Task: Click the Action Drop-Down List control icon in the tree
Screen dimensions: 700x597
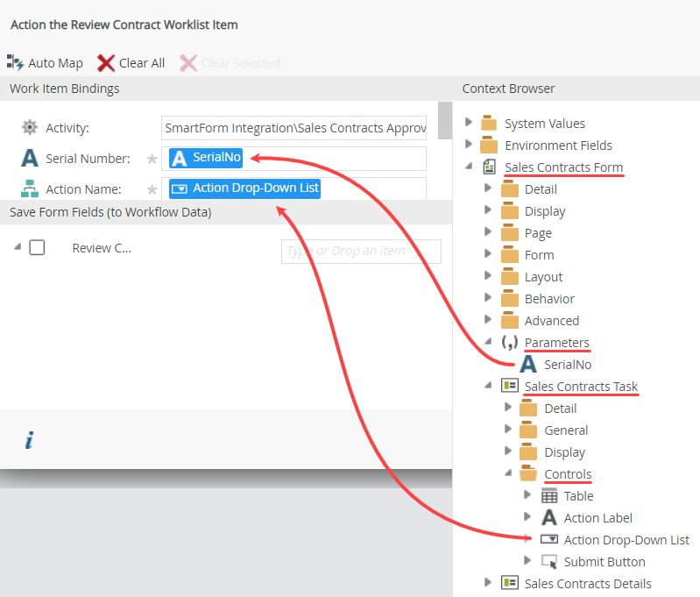Action: pyautogui.click(x=549, y=539)
